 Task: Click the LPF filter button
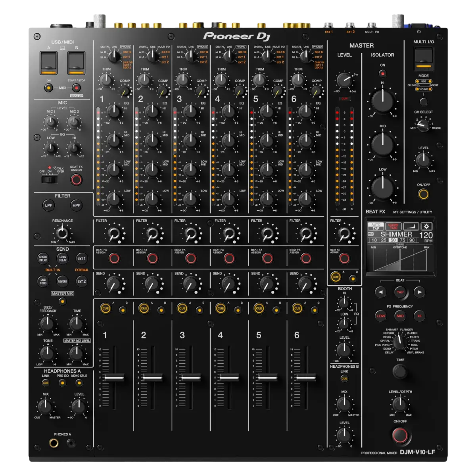[x=48, y=205]
